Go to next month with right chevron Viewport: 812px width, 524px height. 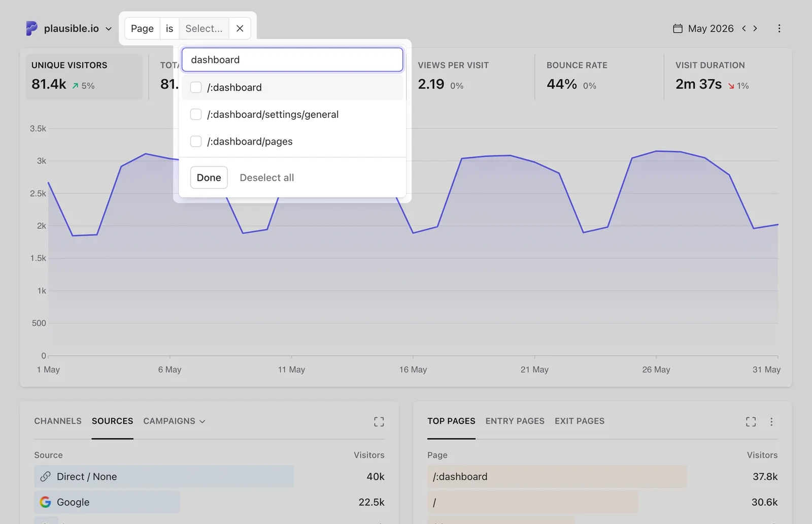click(755, 28)
